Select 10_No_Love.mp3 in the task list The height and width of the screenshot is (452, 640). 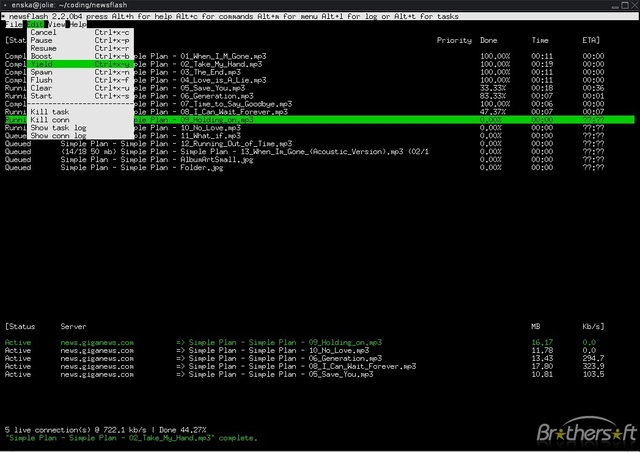320,128
